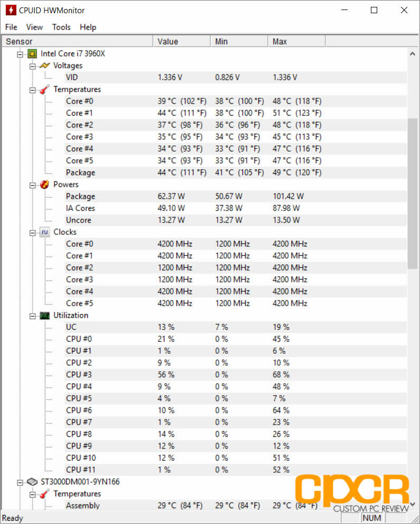Click the Temperatures thermometer icon
Image resolution: width=420 pixels, height=524 pixels.
coord(45,89)
